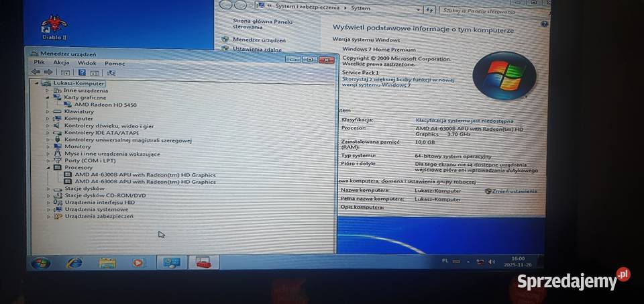Image resolution: width=644 pixels, height=304 pixels.
Task: Expand Klawiatury category
Action: 48,111
